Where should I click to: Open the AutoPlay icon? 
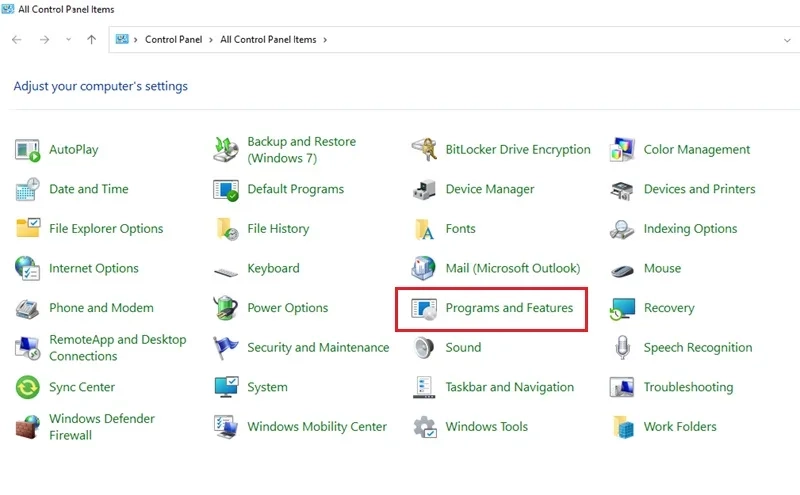pyautogui.click(x=28, y=150)
